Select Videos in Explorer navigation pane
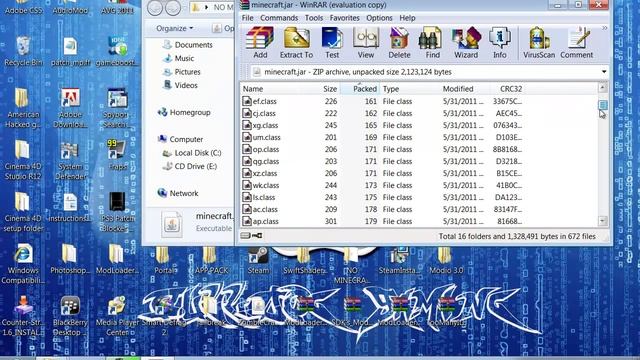 coord(180,85)
